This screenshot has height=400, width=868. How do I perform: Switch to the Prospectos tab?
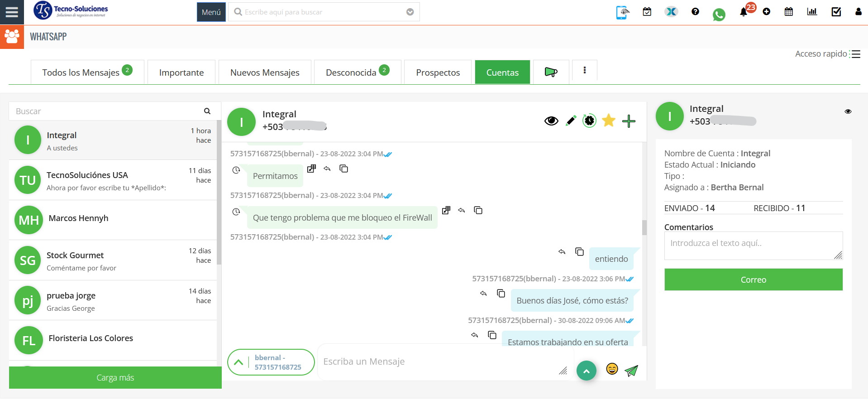click(x=438, y=72)
